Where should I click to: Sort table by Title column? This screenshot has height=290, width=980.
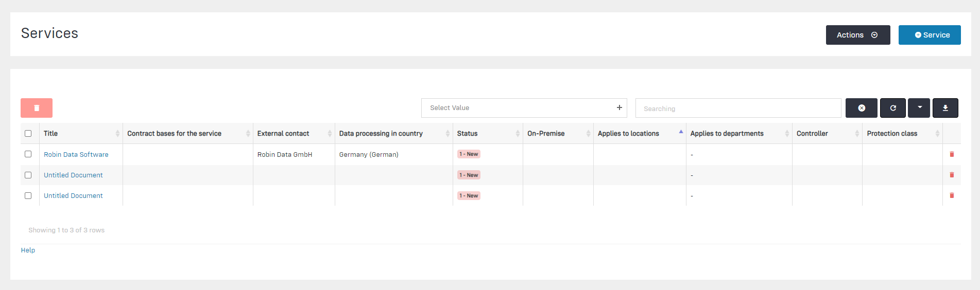coord(51,134)
